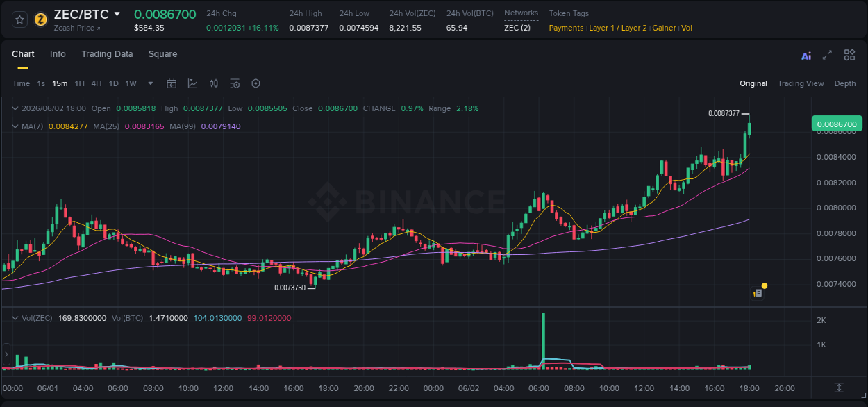Open the technical indicators line-chart icon
This screenshot has height=407, width=868.
coord(192,83)
